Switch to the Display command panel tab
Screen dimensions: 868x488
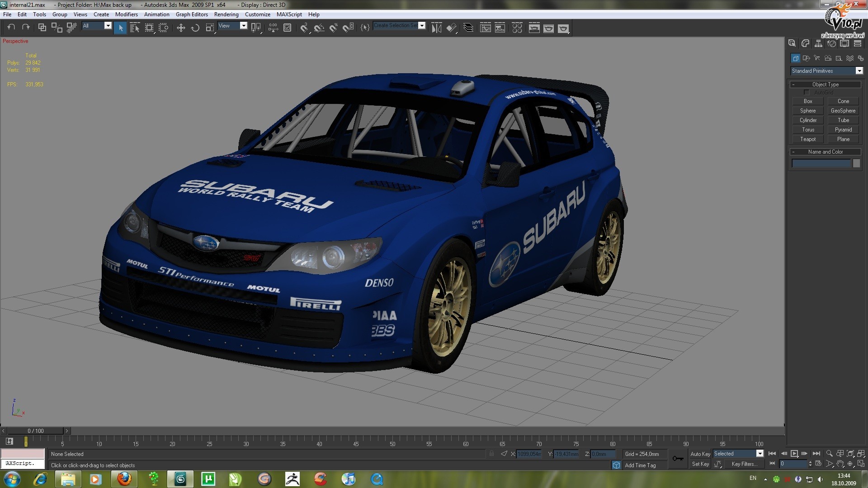[x=844, y=43]
